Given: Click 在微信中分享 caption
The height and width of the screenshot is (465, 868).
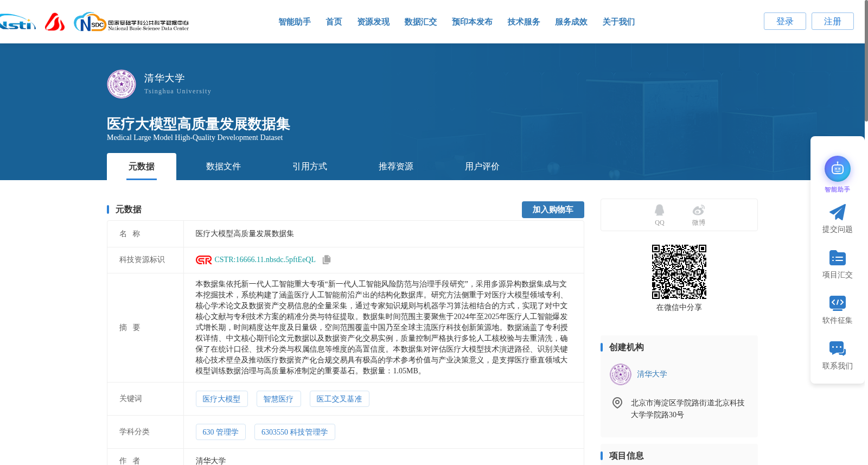Looking at the screenshot, I should (679, 308).
